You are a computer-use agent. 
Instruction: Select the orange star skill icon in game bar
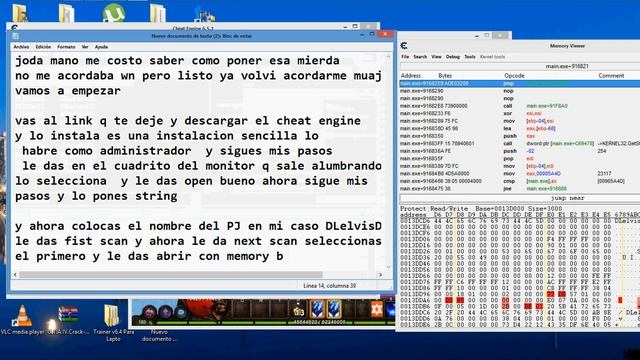(377, 309)
